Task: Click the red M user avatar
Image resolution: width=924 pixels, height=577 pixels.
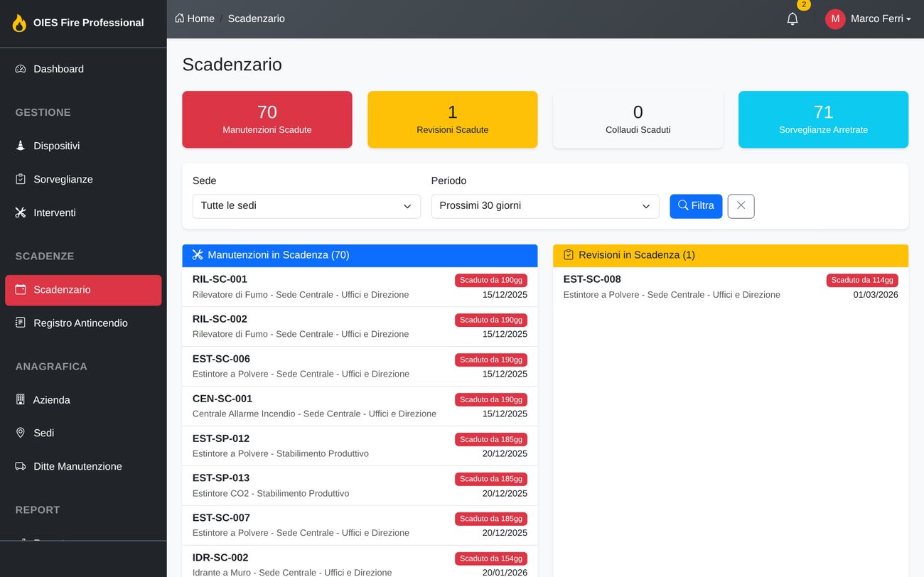Action: pos(835,19)
